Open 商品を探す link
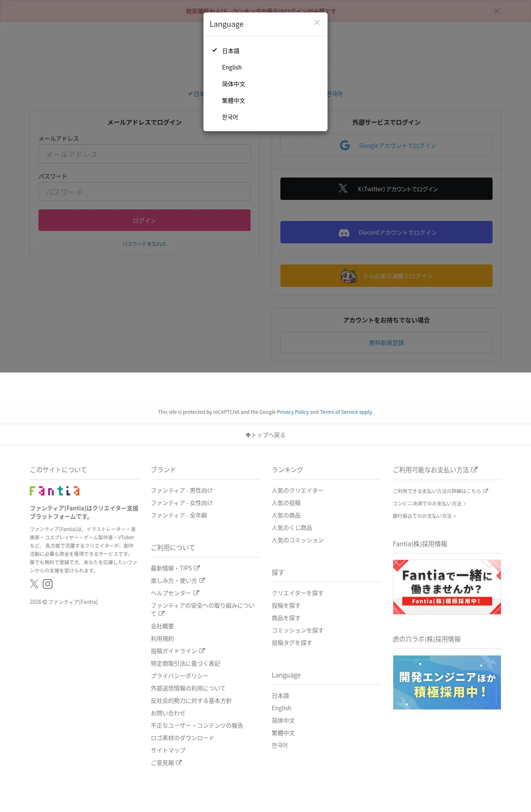The width and height of the screenshot is (531, 812). 286,618
